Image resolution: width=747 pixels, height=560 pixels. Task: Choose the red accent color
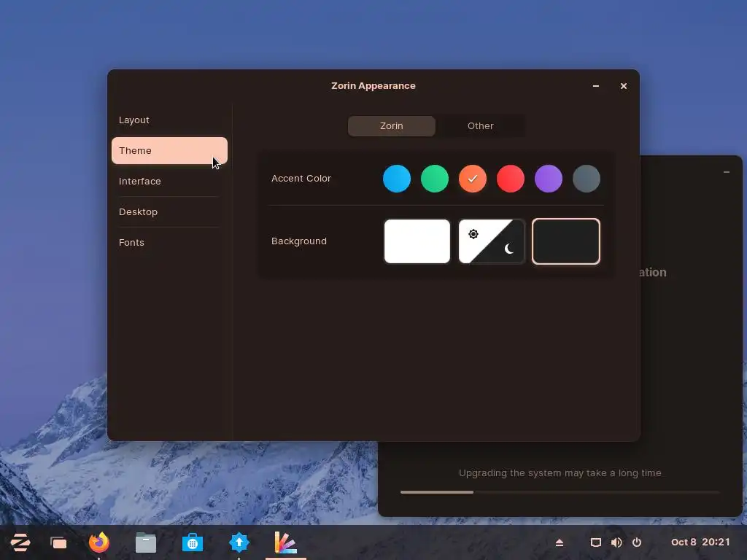510,179
